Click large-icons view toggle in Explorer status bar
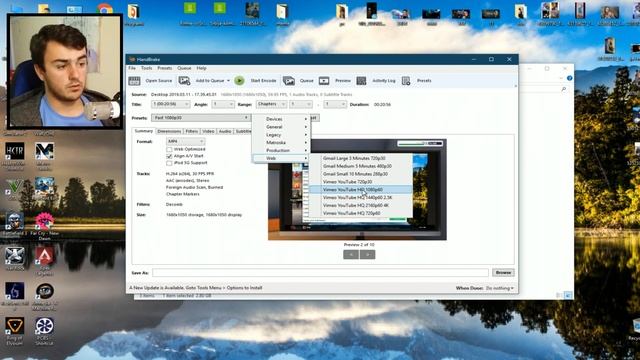This screenshot has height=360, width=640. tap(568, 295)
